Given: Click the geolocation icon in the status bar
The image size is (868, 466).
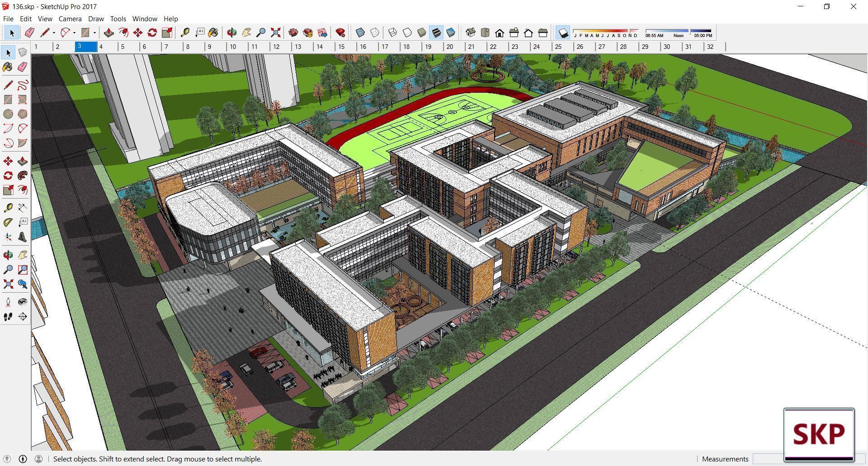Looking at the screenshot, I should (x=7, y=459).
